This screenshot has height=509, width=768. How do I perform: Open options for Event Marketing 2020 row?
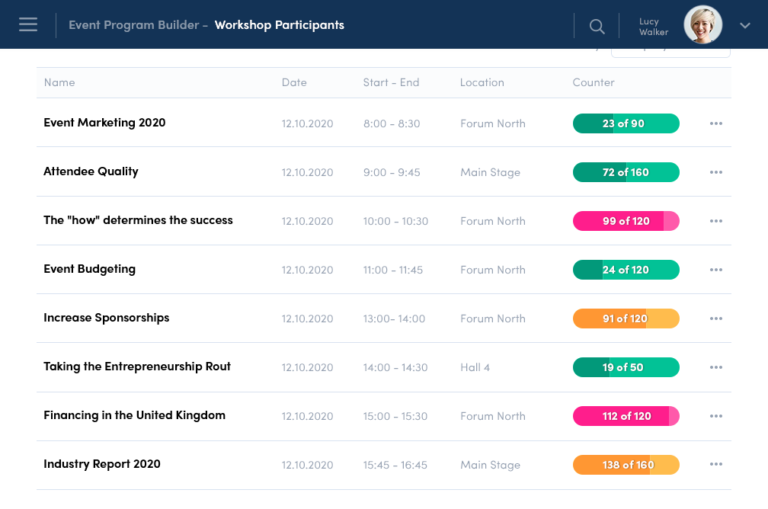click(x=716, y=124)
